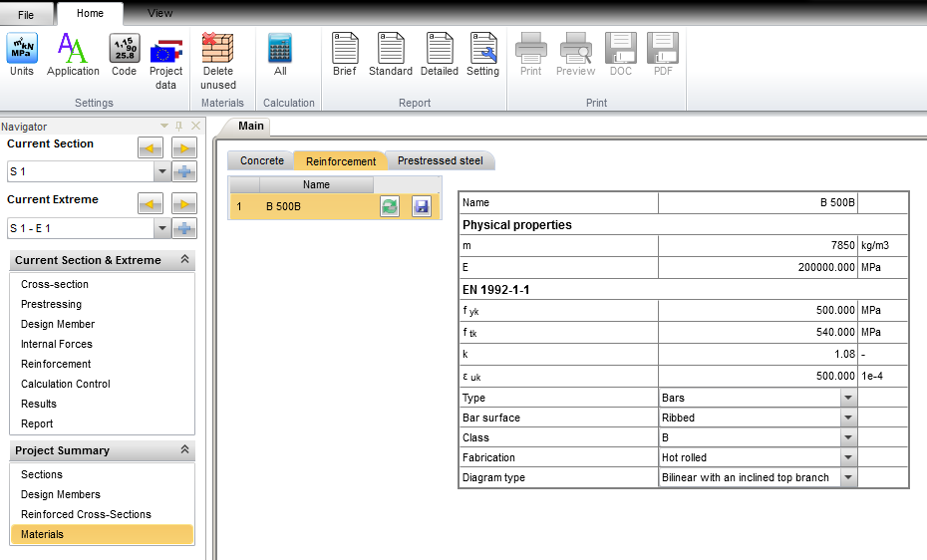Generate the Brief report

(345, 55)
